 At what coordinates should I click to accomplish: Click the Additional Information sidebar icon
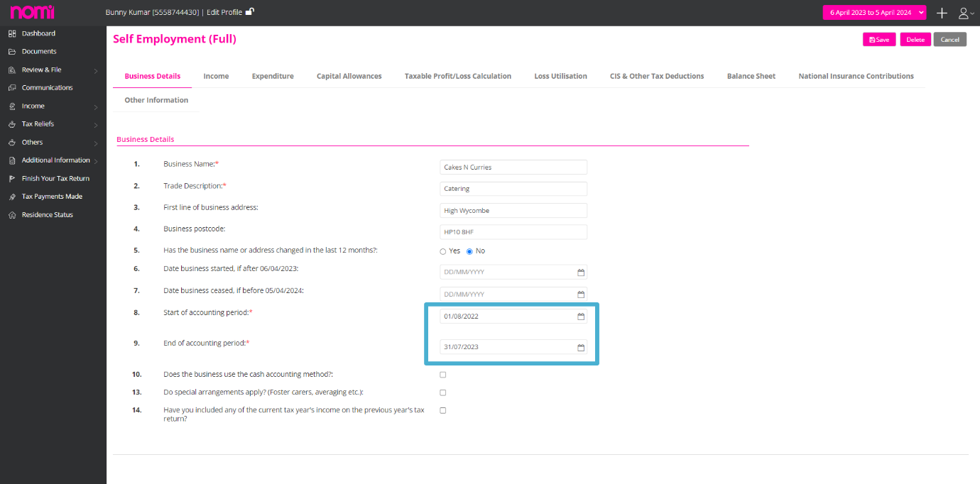tap(12, 160)
